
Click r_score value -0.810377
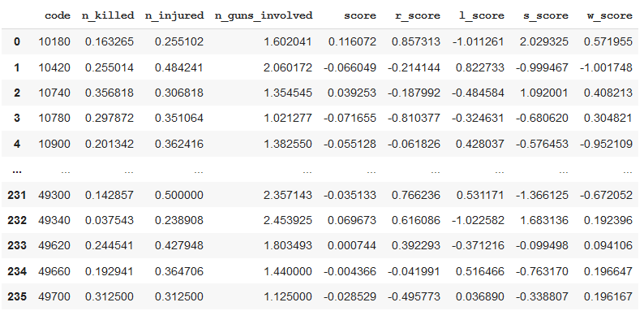pyautogui.click(x=414, y=118)
